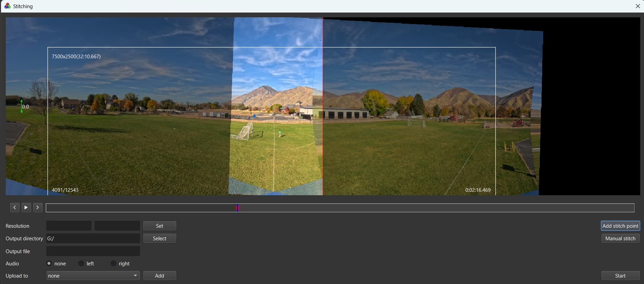Click the Add stitch point button
The image size is (644, 284).
point(620,226)
